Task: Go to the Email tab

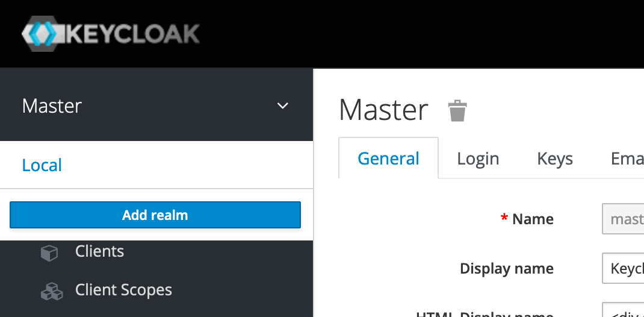Action: point(627,158)
